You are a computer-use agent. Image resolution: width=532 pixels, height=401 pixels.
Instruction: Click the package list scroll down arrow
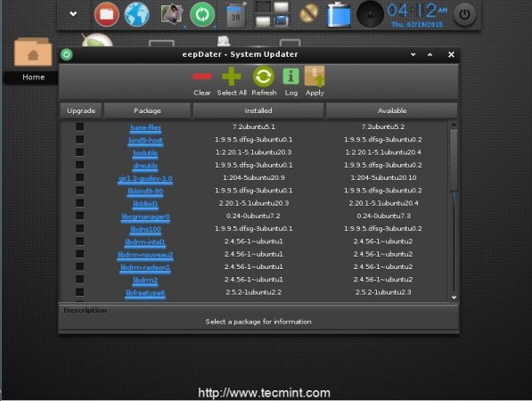point(454,298)
